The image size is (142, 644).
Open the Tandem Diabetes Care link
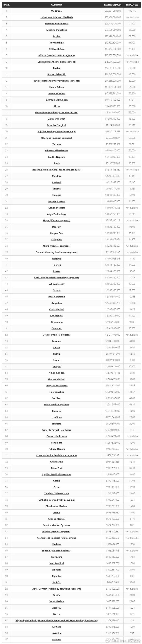(57, 493)
